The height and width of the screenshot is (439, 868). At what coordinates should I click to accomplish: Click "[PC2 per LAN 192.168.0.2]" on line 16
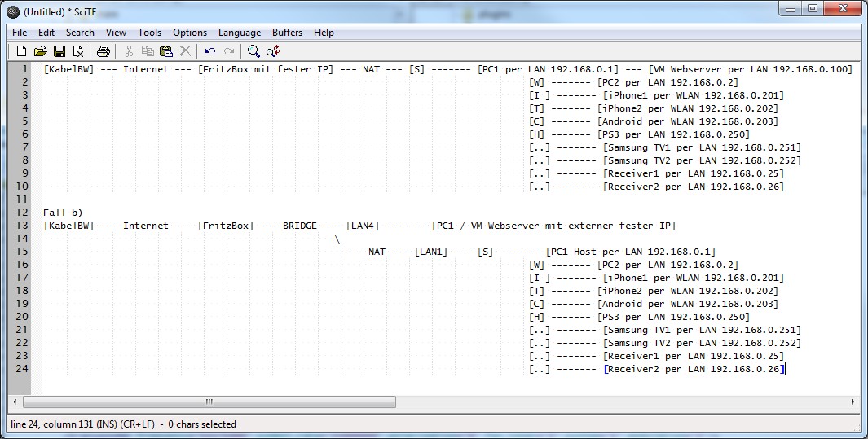click(668, 265)
